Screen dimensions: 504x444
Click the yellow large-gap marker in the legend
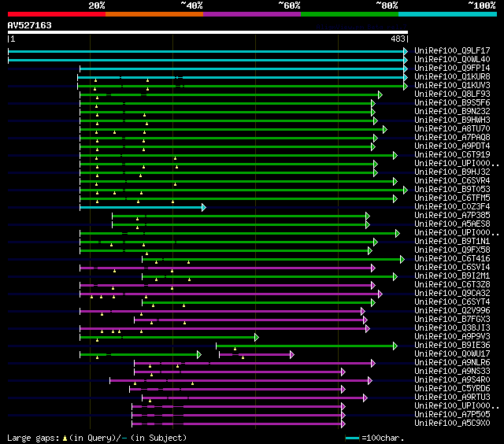point(65,438)
